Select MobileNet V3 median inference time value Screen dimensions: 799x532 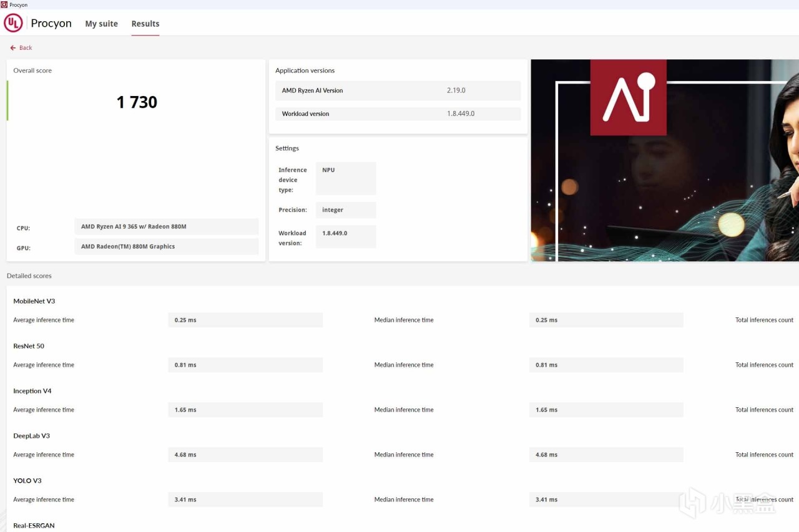pyautogui.click(x=606, y=320)
